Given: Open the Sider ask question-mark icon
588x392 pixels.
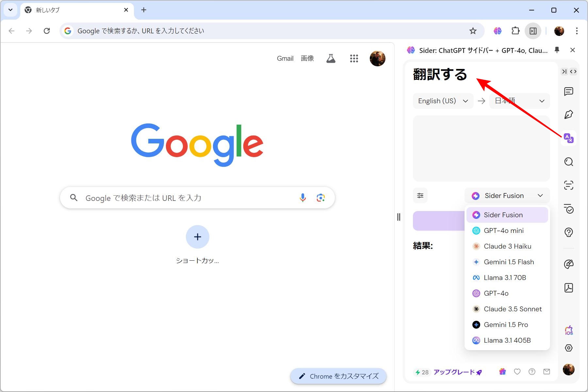Looking at the screenshot, I should point(569,232).
